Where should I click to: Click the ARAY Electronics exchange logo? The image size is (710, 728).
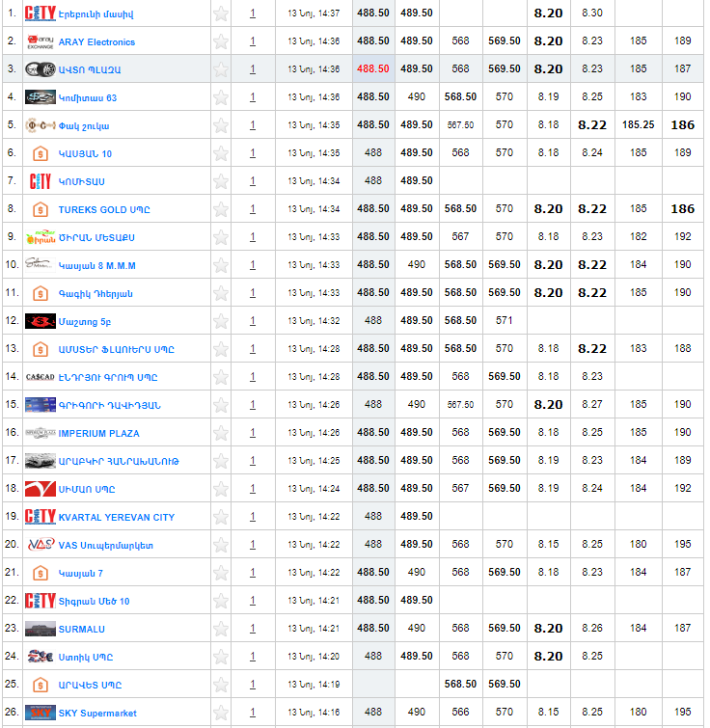click(x=40, y=41)
